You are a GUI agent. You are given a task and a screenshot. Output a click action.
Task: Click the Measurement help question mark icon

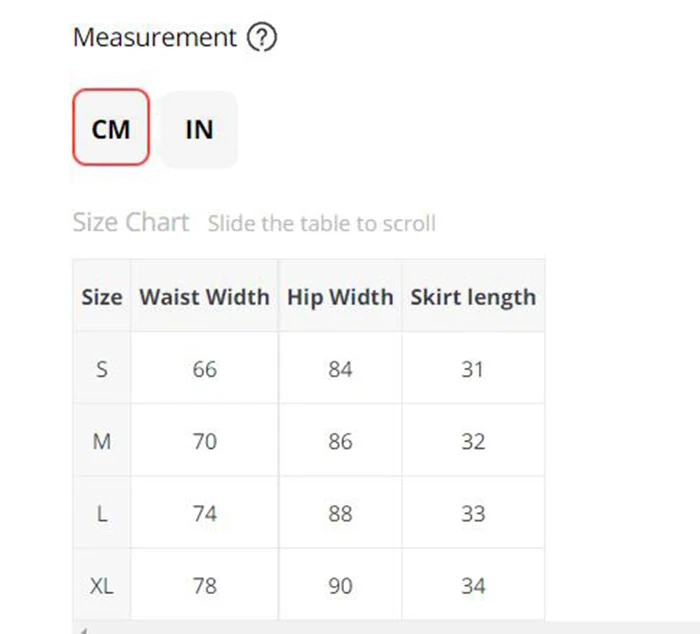[261, 38]
